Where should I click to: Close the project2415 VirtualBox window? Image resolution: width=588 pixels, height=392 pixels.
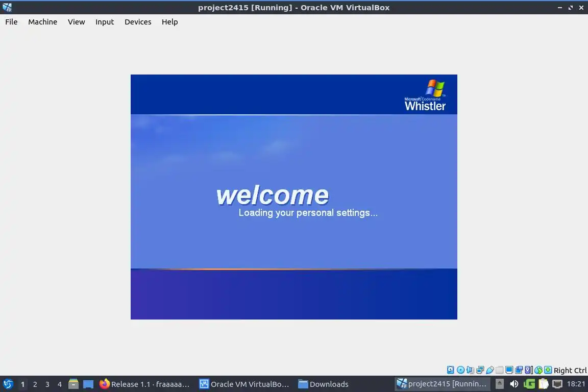point(581,8)
